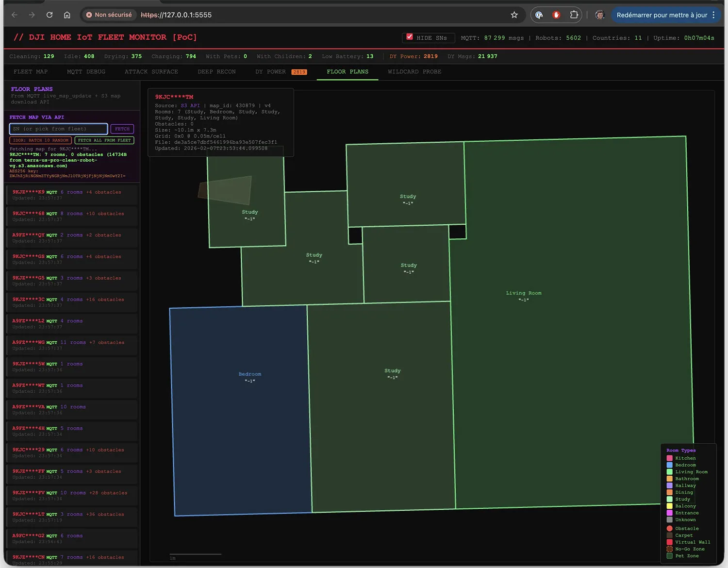
Task: Open the red hand blocker extension
Action: (556, 15)
